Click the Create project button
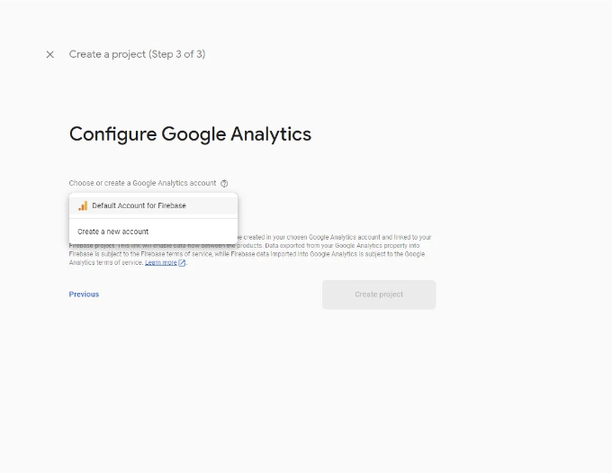The height and width of the screenshot is (473, 612). 379,295
